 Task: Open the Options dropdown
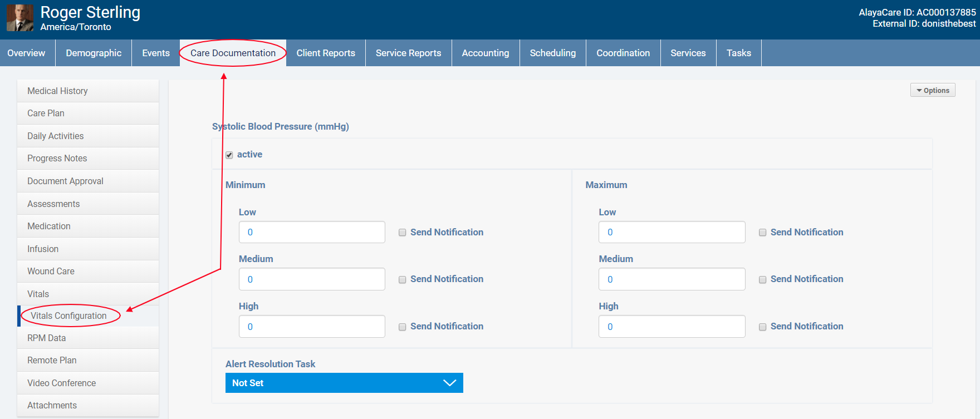(x=932, y=90)
